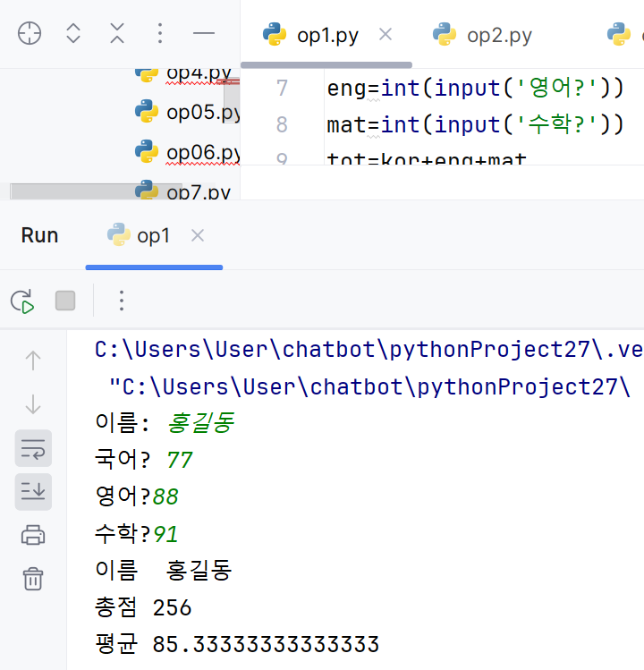Click the mat=int(input line of code

(475, 124)
